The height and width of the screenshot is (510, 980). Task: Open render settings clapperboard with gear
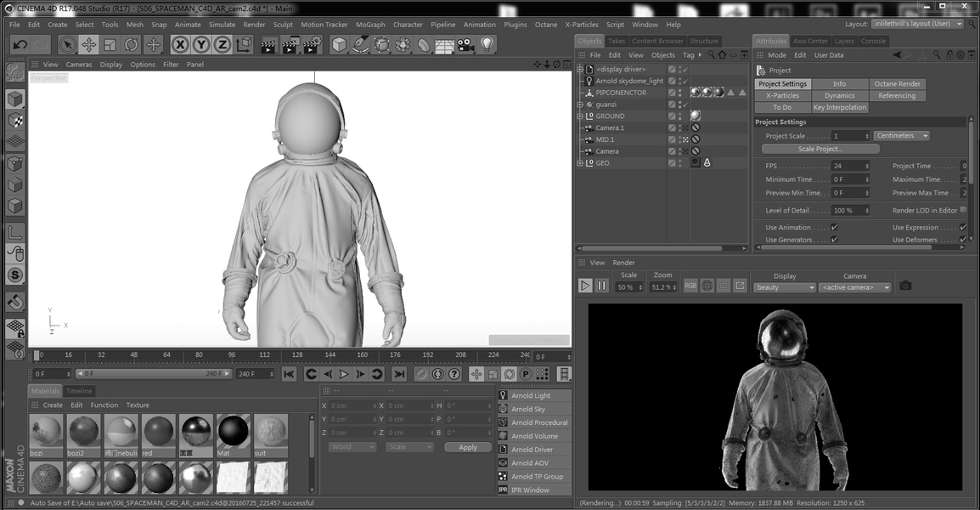point(312,45)
